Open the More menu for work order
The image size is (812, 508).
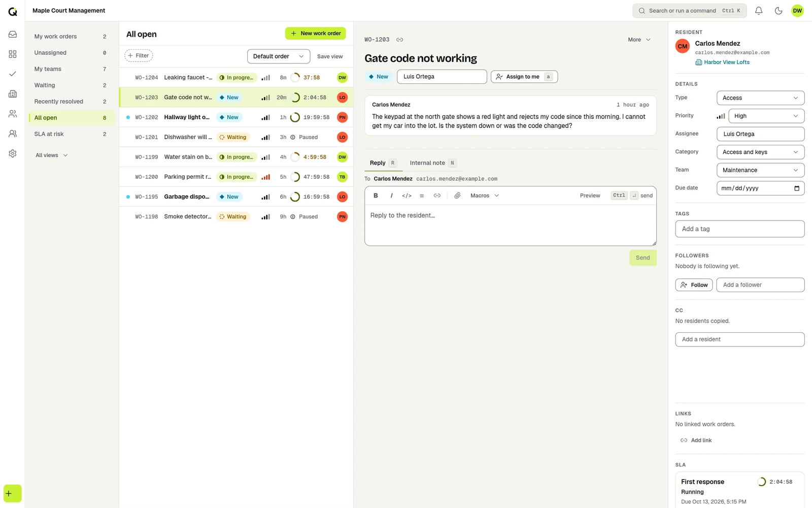[639, 40]
